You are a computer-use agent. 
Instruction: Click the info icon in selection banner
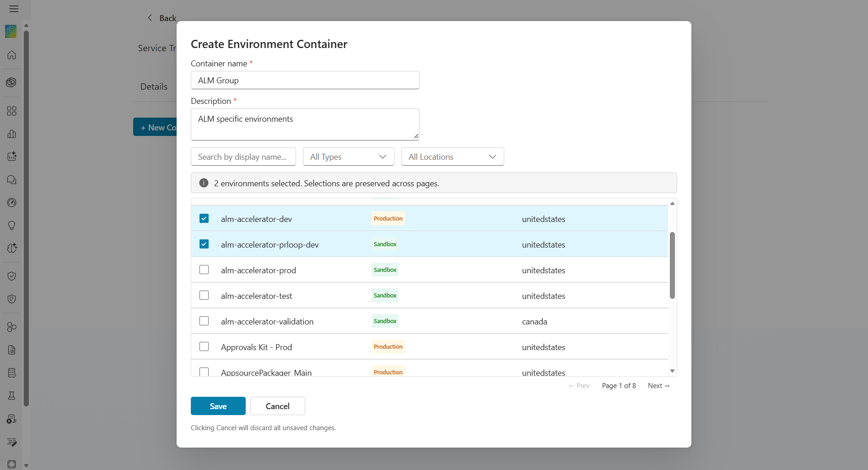coord(204,183)
